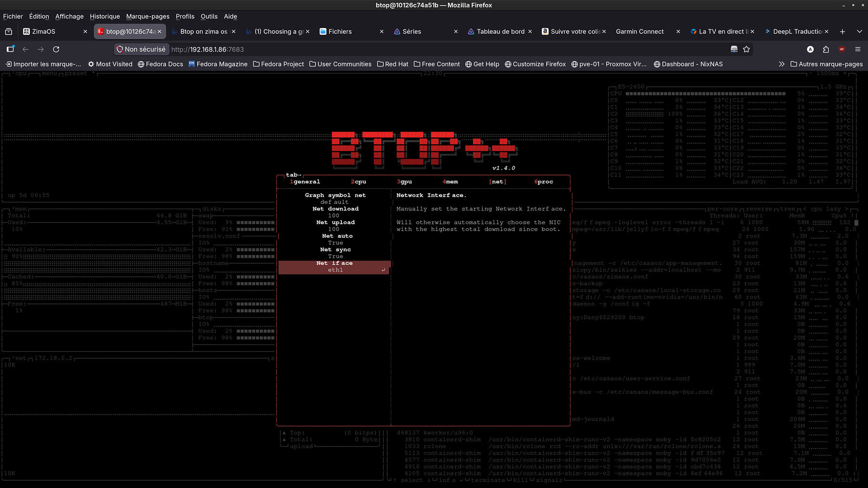
Task: Close the Tableau de bord tab
Action: click(530, 31)
